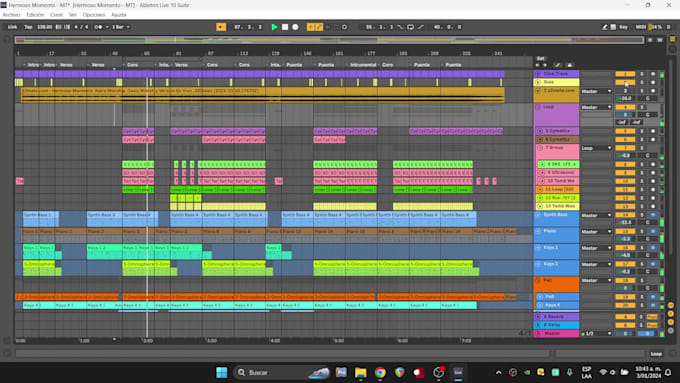
Task: Click the tempo value field
Action: 45,27
